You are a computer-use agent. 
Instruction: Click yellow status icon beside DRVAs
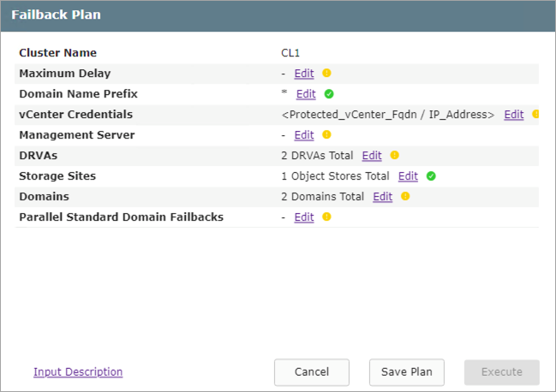click(394, 156)
